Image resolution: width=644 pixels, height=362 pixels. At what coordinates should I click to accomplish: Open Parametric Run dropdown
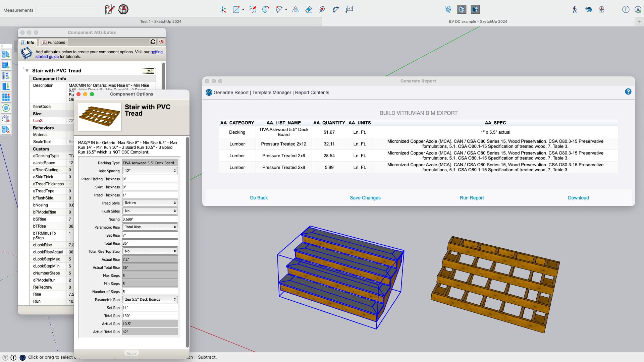coord(150,299)
